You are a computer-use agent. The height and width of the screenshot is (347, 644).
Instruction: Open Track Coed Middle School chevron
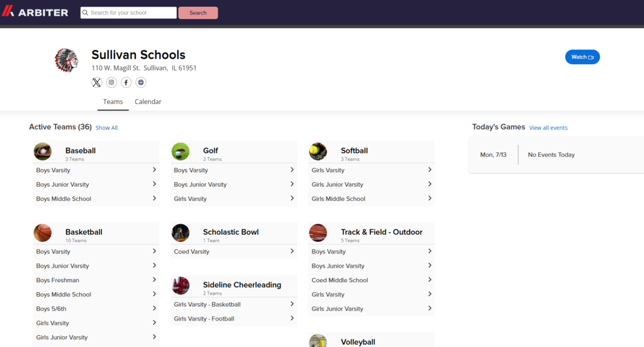[x=430, y=280]
